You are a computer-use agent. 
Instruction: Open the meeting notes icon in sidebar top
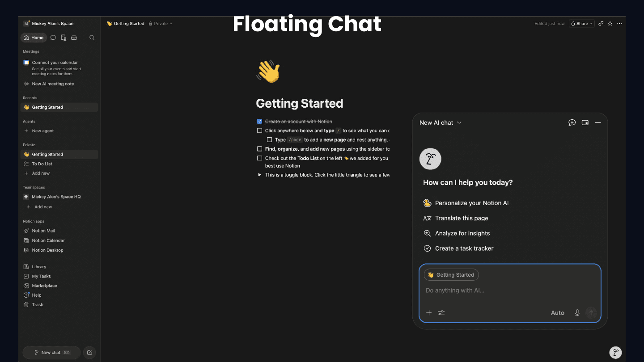pyautogui.click(x=64, y=38)
